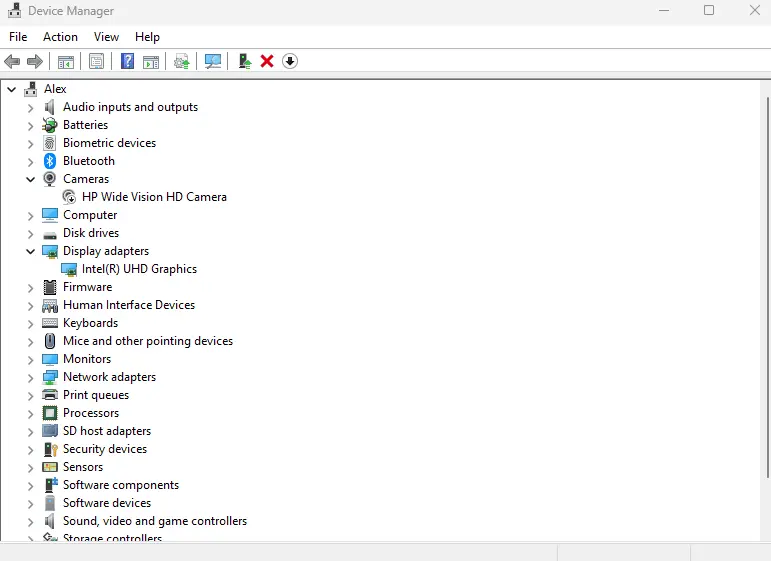Screen dimensions: 771x561
Task: Click the Software components icon
Action: [51, 485]
